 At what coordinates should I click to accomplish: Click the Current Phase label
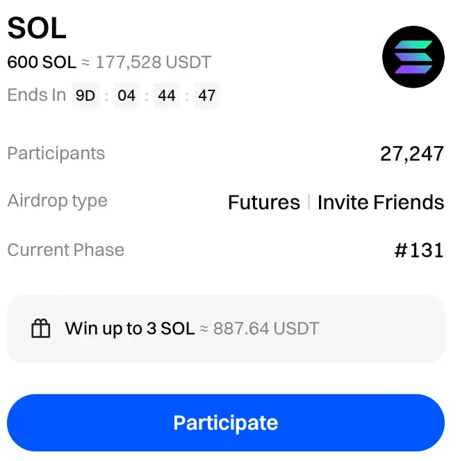click(66, 250)
